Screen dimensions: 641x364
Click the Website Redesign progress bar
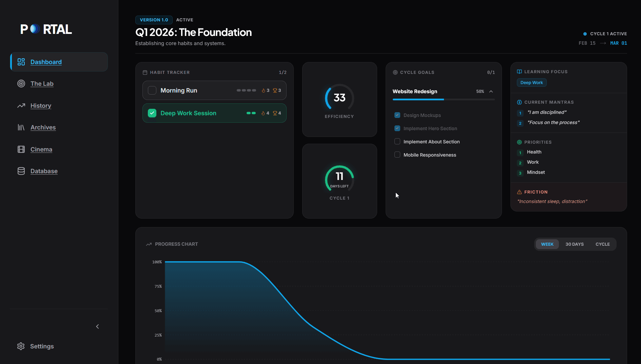(443, 99)
